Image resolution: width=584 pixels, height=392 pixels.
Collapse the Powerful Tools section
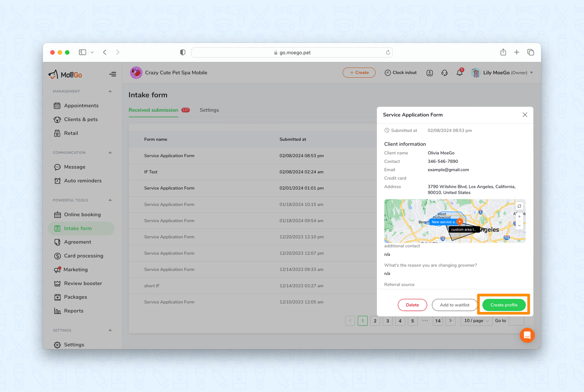click(x=110, y=200)
